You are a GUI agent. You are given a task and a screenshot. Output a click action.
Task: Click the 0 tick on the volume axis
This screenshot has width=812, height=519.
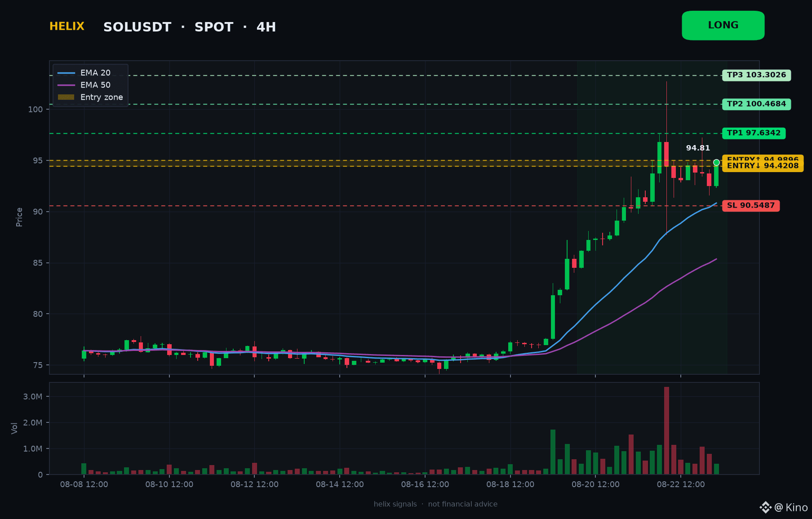tap(40, 475)
